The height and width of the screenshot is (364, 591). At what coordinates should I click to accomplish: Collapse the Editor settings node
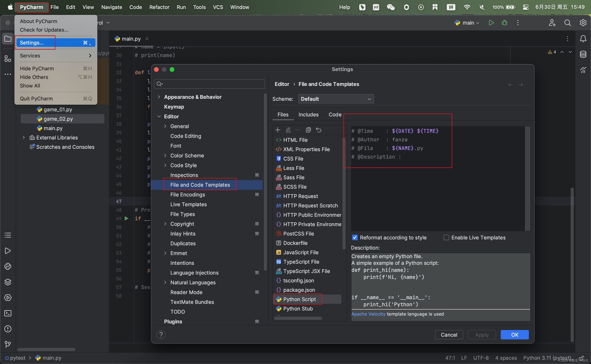159,116
